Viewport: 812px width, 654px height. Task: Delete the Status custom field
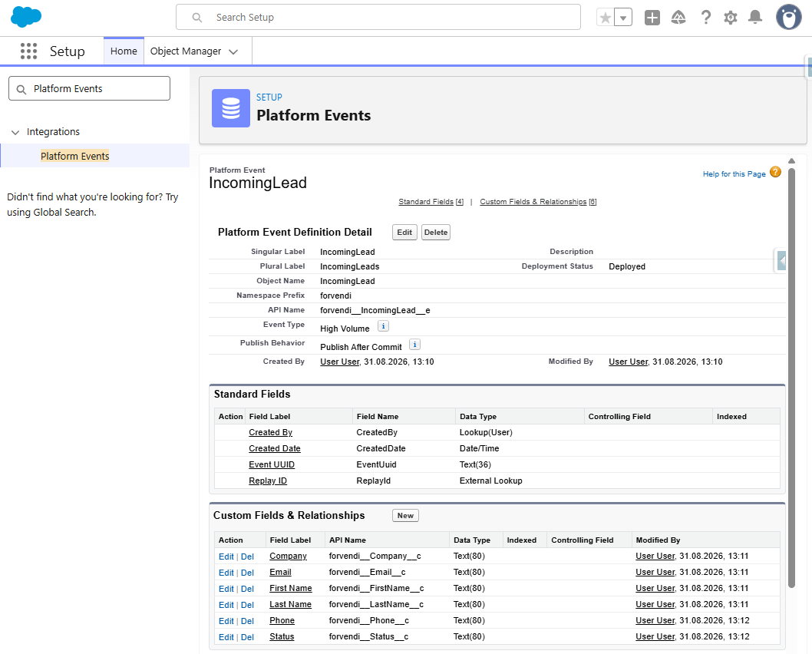pyautogui.click(x=247, y=637)
